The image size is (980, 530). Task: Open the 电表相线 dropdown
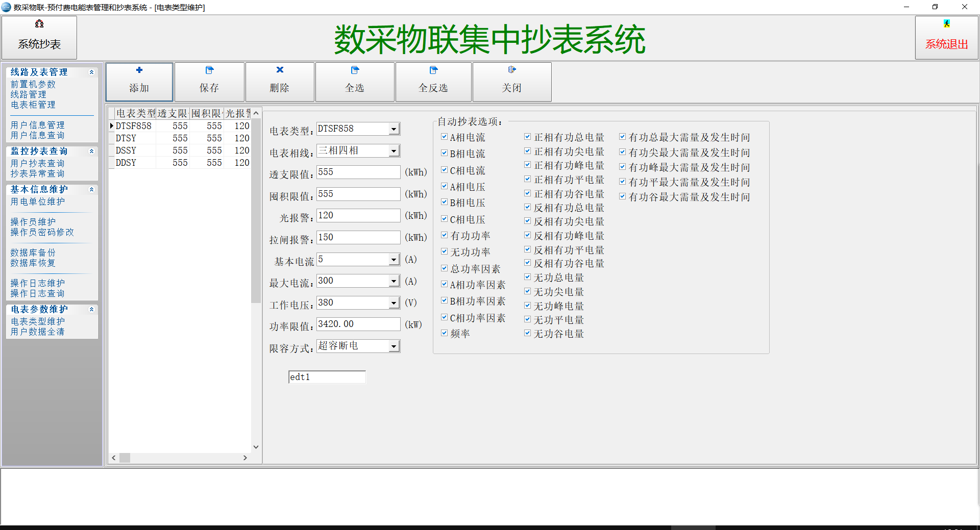(x=394, y=151)
